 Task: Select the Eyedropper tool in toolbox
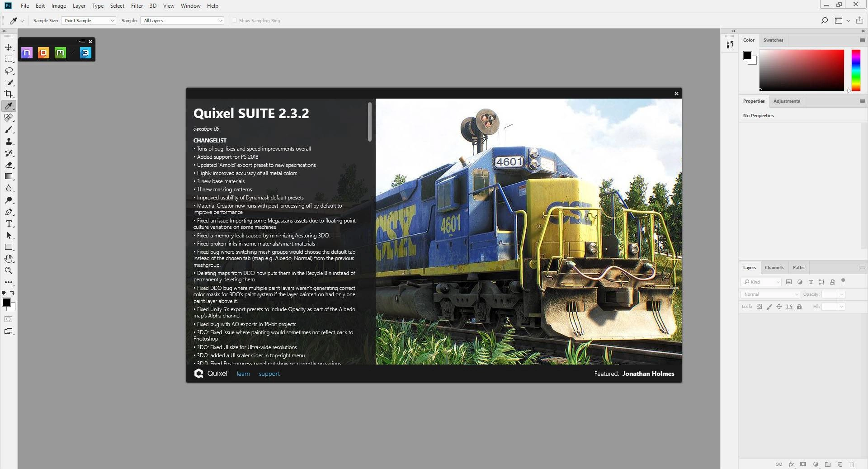9,106
